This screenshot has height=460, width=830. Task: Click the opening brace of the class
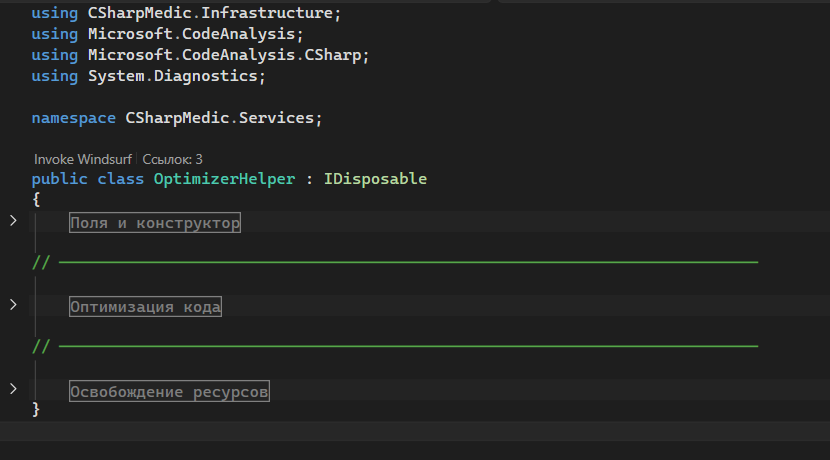(x=36, y=199)
